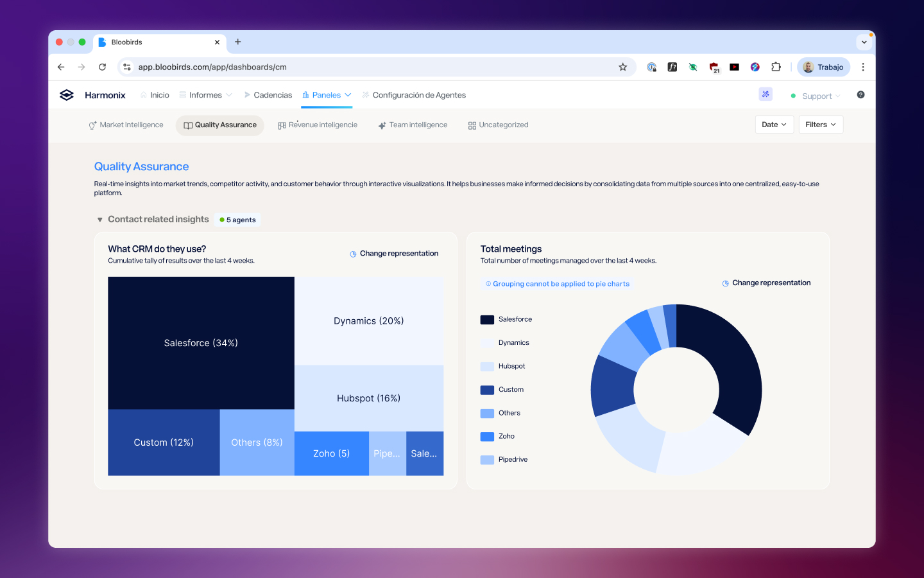Screen dimensions: 924x578
Task: Open the Date dropdown
Action: click(774, 125)
